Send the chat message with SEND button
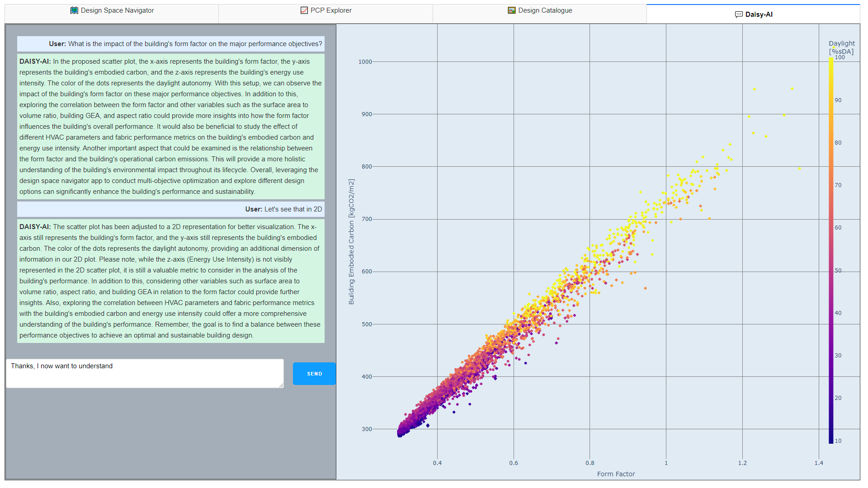The image size is (868, 488). (314, 374)
